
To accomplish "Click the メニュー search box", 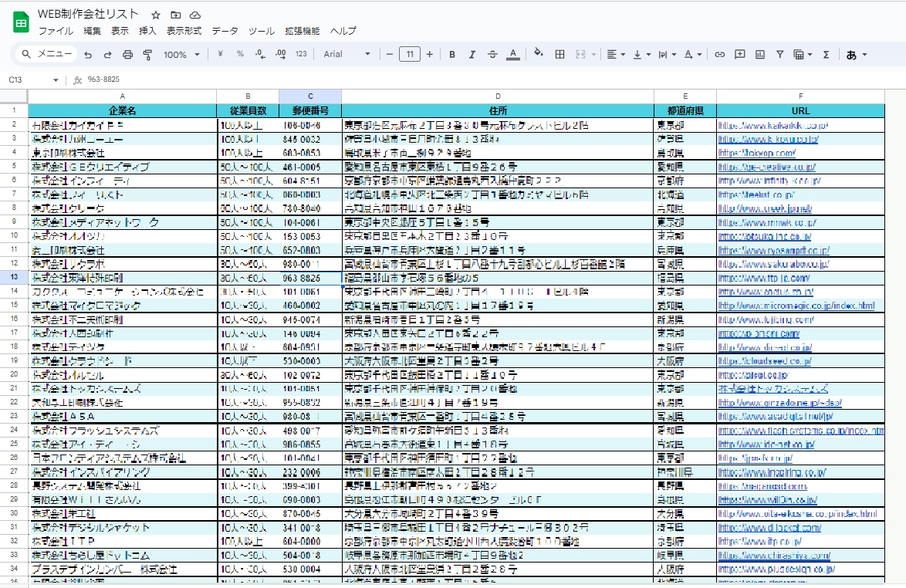I will coord(47,54).
